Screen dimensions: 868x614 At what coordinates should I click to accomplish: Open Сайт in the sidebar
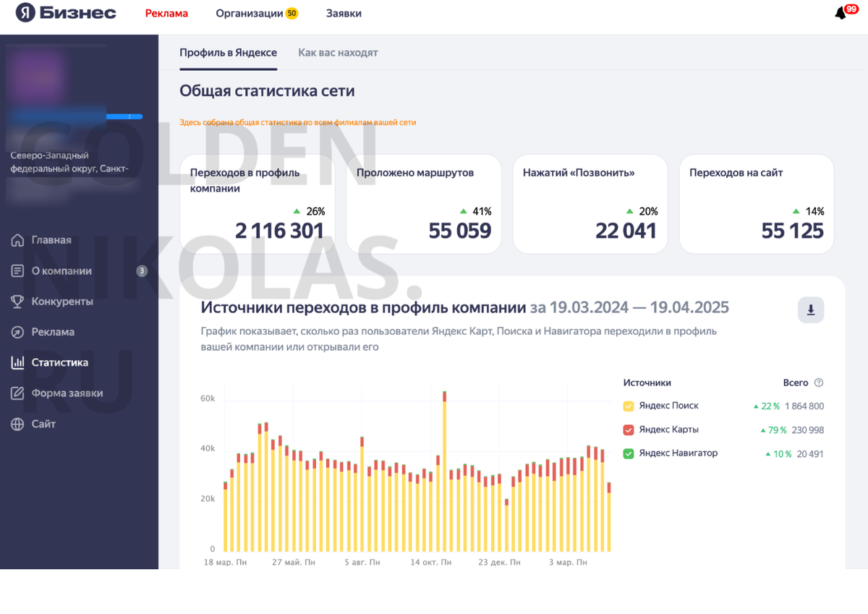pyautogui.click(x=43, y=425)
